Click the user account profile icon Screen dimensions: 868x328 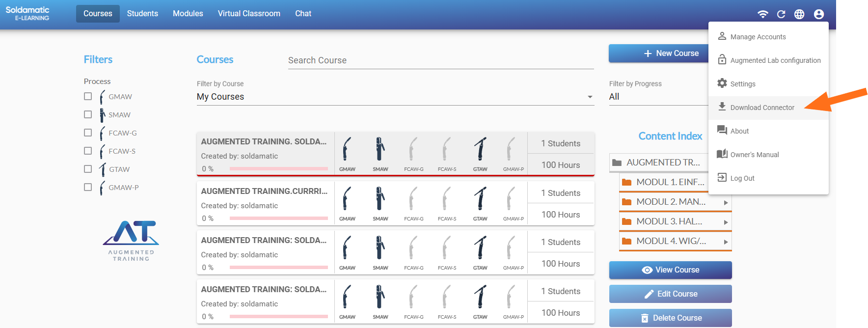tap(818, 14)
